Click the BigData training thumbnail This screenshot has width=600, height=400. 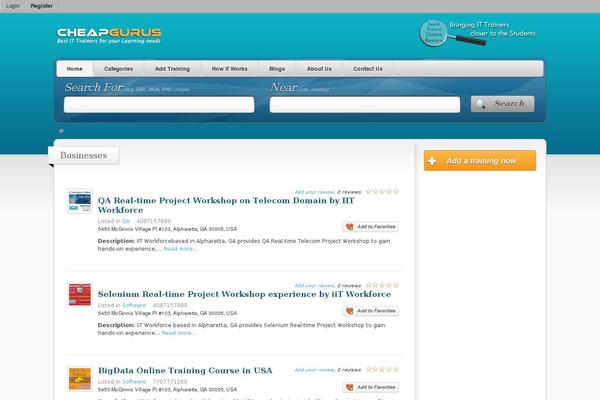click(x=80, y=379)
